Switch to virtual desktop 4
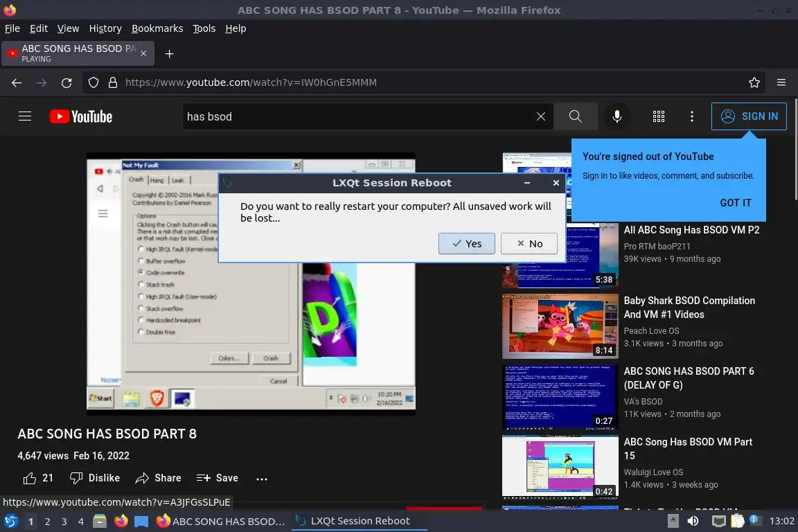The image size is (798, 532). pos(81,522)
